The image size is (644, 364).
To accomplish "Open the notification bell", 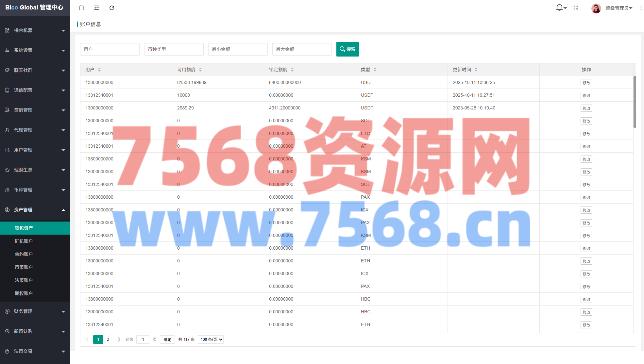I will pos(560,8).
